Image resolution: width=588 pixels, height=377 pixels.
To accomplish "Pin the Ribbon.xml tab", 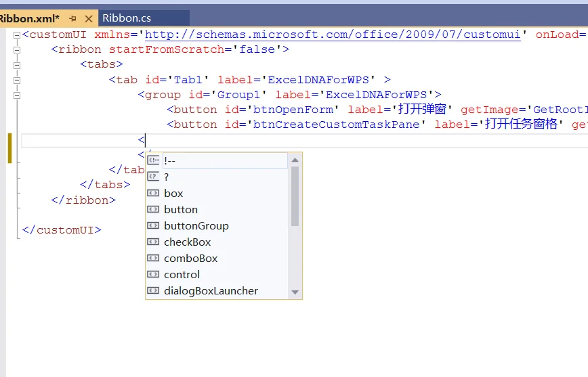I will [x=72, y=18].
